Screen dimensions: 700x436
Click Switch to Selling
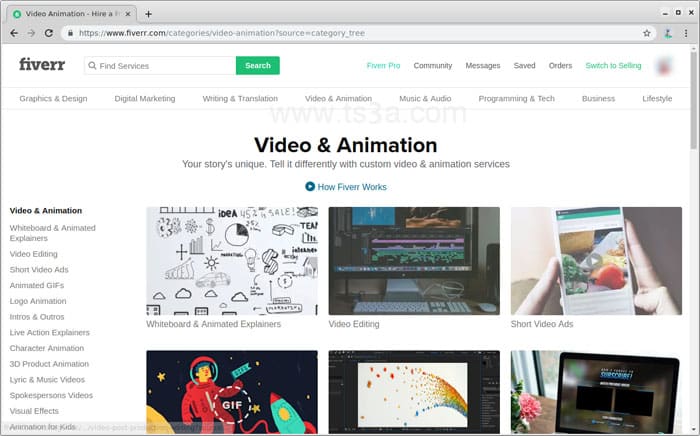(x=613, y=66)
